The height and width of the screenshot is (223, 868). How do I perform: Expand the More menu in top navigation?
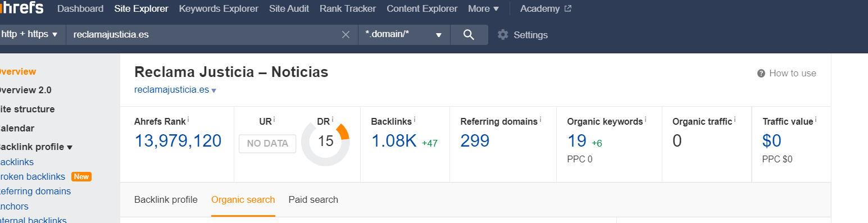(483, 8)
